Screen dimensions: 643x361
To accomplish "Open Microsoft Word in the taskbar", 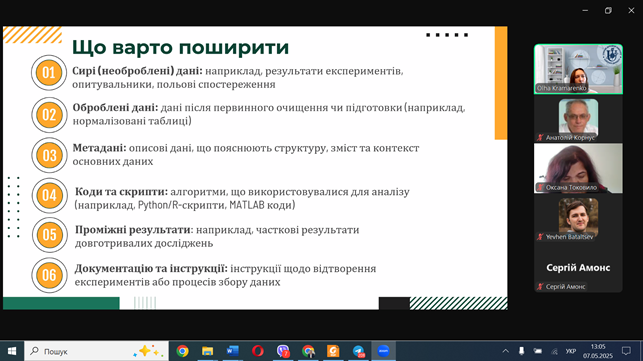I will click(x=233, y=351).
